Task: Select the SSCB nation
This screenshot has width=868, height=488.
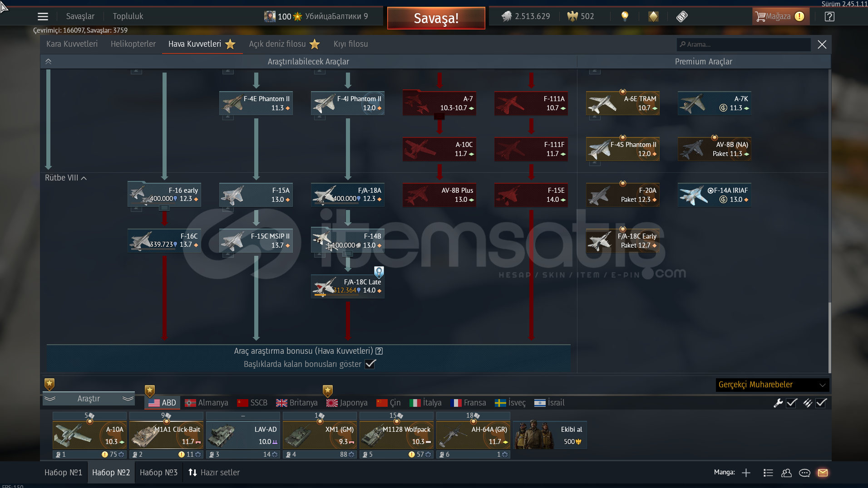Action: [252, 403]
